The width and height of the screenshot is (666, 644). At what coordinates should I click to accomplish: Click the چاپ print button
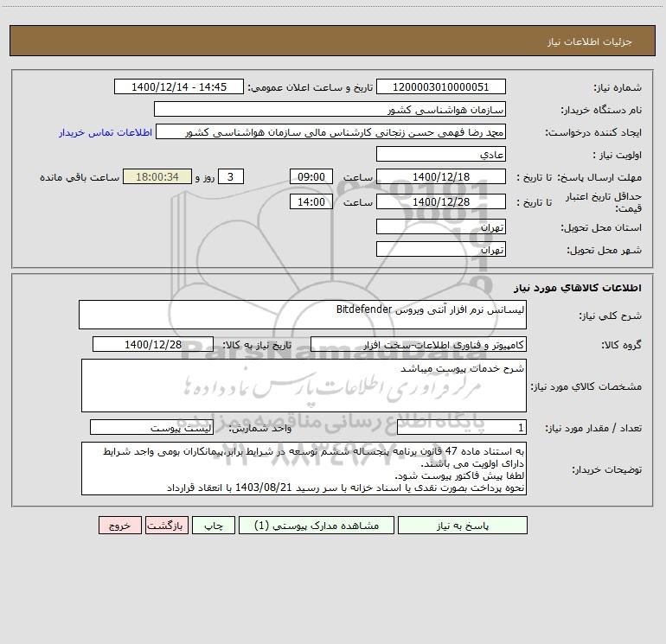pyautogui.click(x=214, y=526)
